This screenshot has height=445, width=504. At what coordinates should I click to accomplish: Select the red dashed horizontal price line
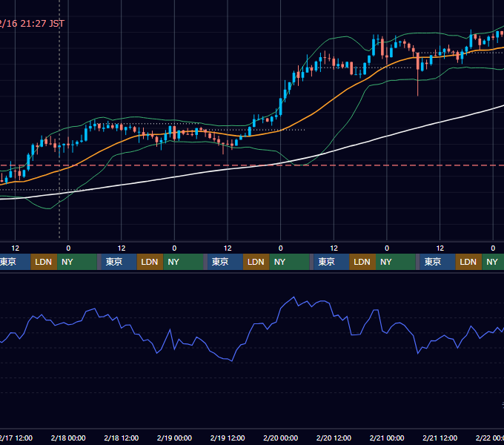pos(252,165)
